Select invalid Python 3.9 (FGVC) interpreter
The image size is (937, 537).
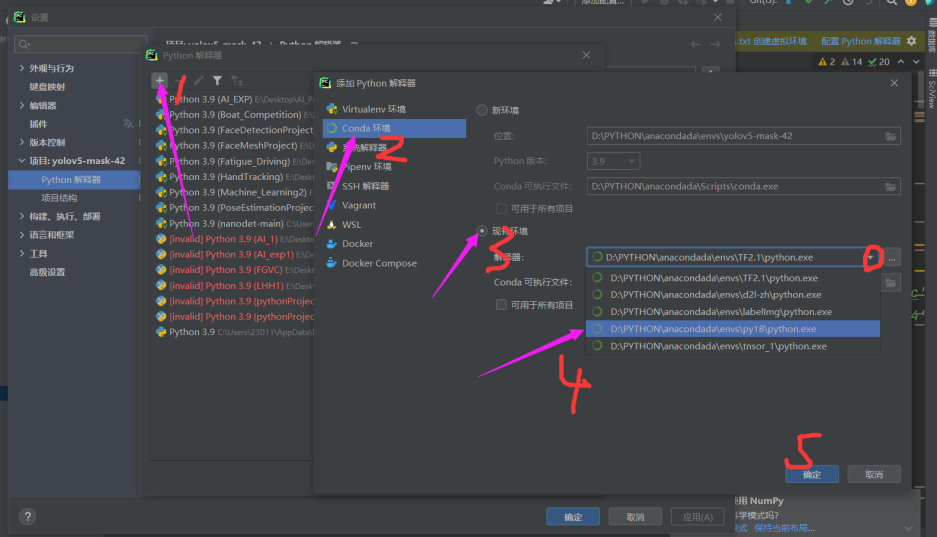click(x=233, y=270)
